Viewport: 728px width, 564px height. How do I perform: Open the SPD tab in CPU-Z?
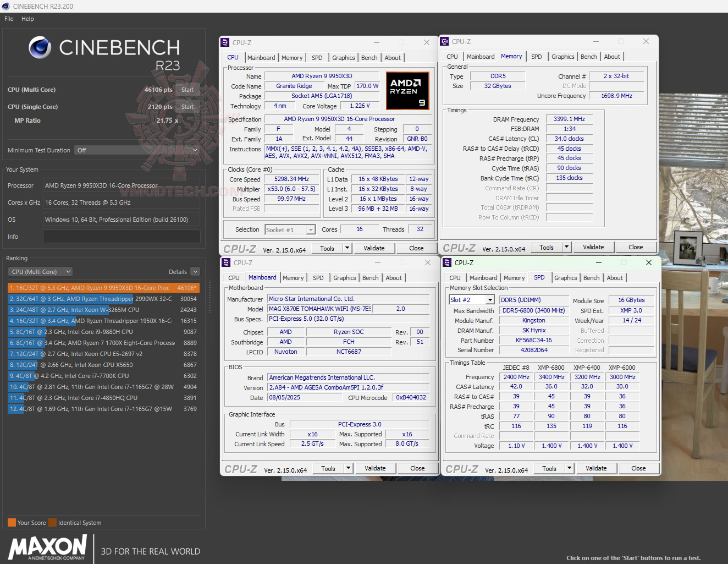pos(317,57)
